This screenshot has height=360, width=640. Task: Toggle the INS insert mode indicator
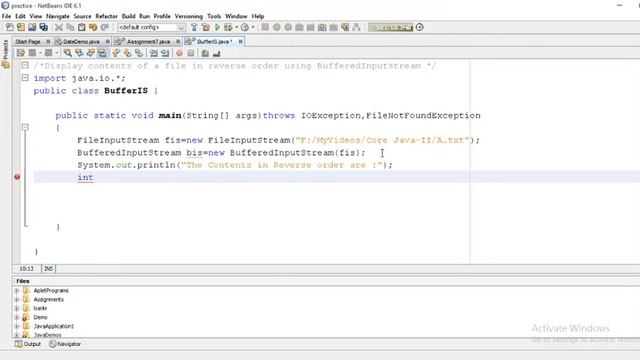coord(49,269)
